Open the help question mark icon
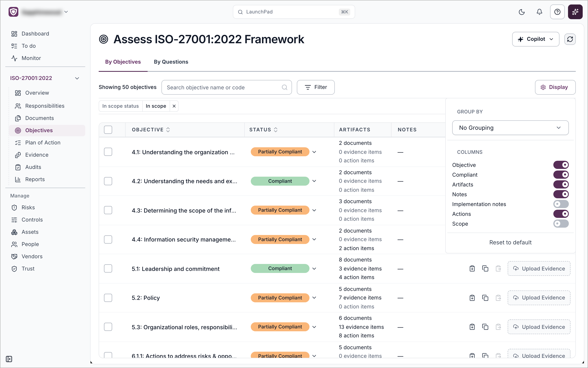This screenshot has width=588, height=368. [557, 12]
